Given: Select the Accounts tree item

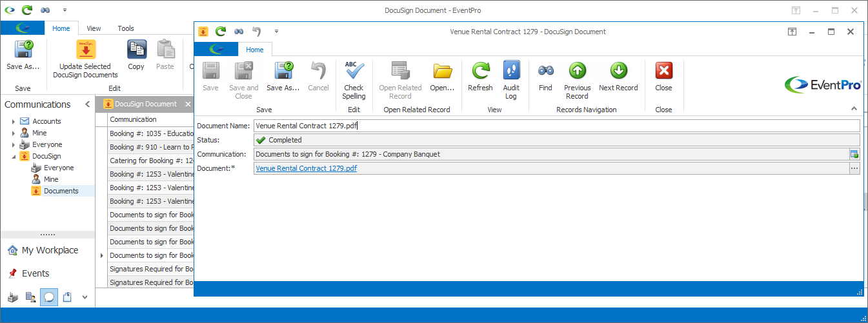Looking at the screenshot, I should (x=47, y=121).
